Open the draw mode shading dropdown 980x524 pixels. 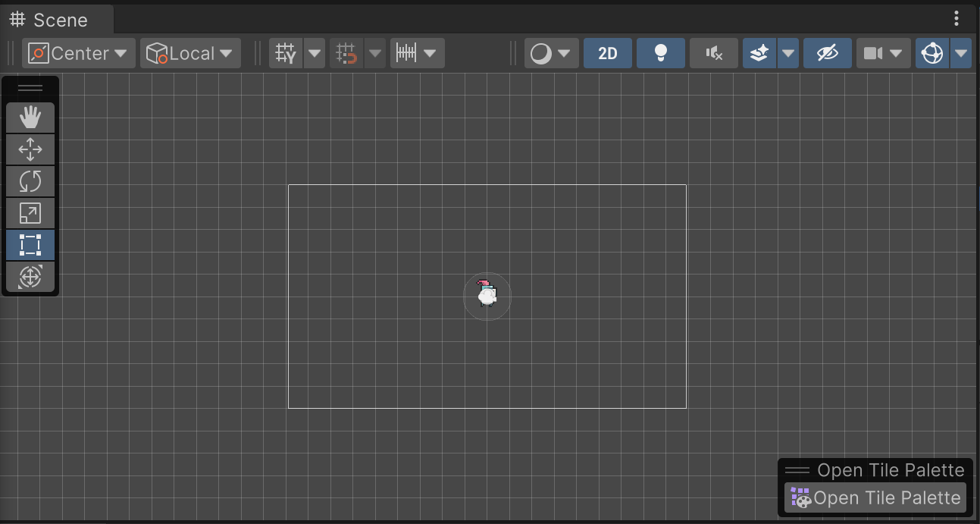point(551,53)
